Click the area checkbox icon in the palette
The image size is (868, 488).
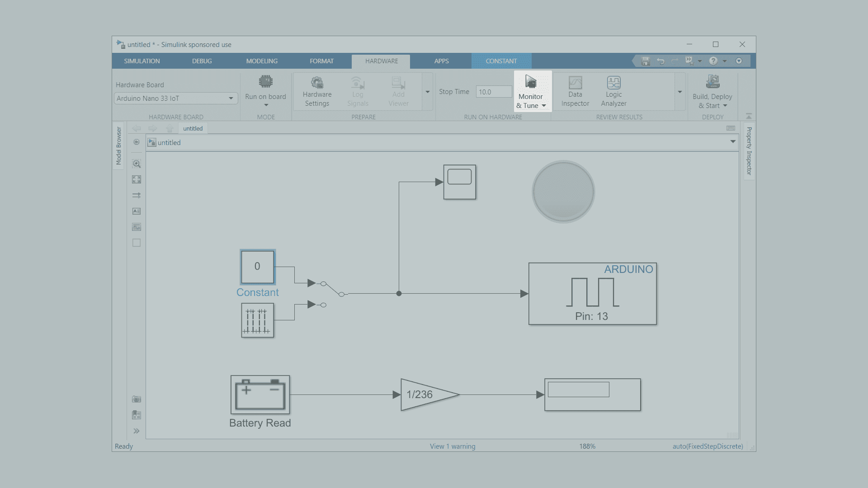point(137,243)
